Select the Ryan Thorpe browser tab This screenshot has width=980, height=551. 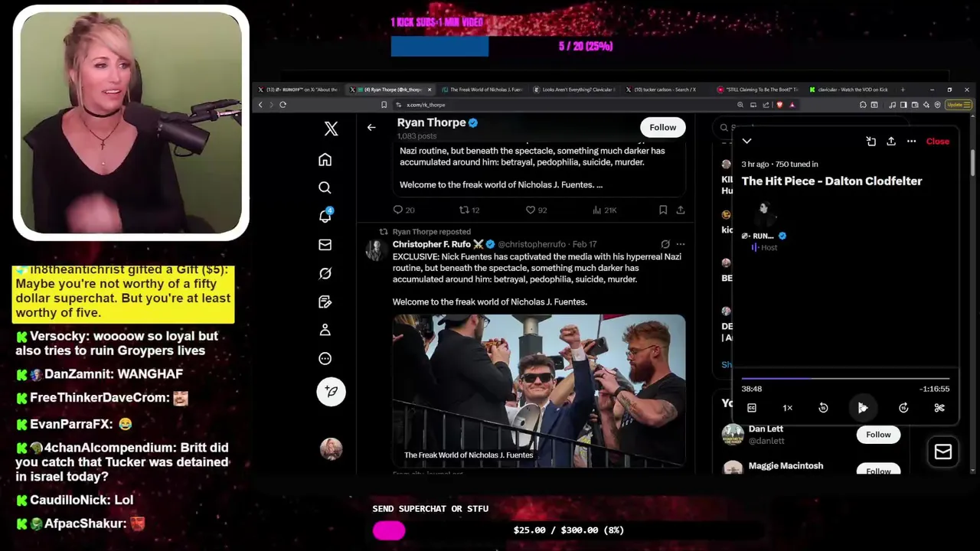click(x=392, y=90)
